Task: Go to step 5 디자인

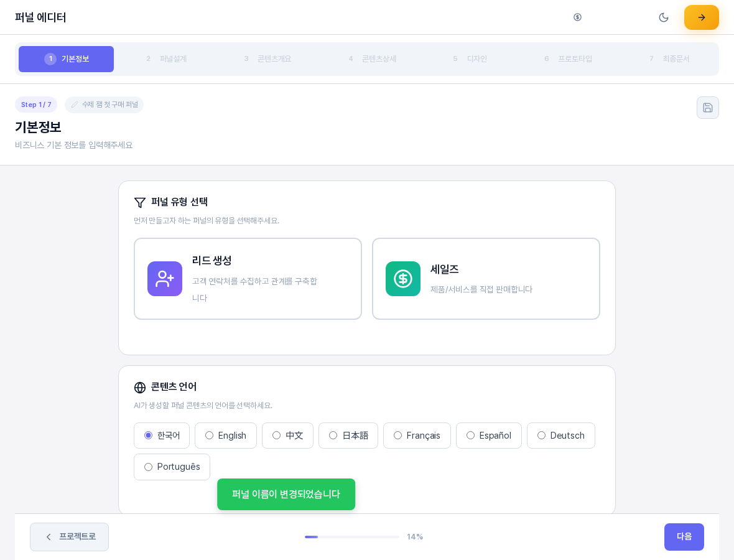Action: tap(470, 59)
